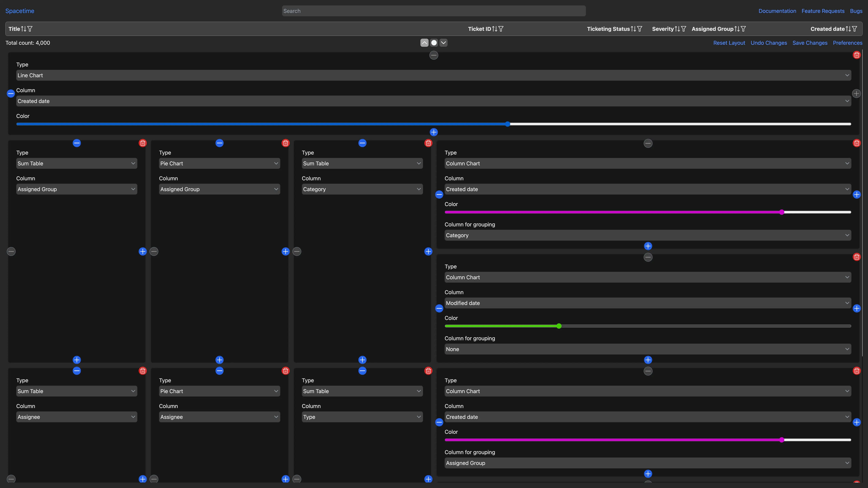Open the Documentation link
Screen dimensions: 868x488
tap(777, 11)
